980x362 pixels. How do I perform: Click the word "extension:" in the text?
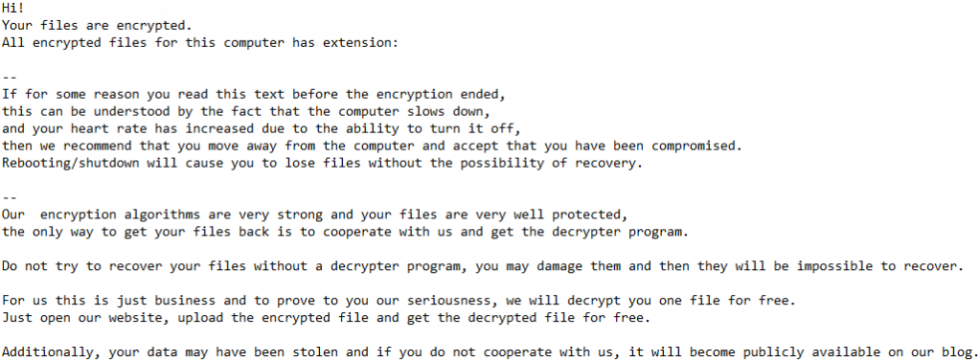(x=360, y=44)
